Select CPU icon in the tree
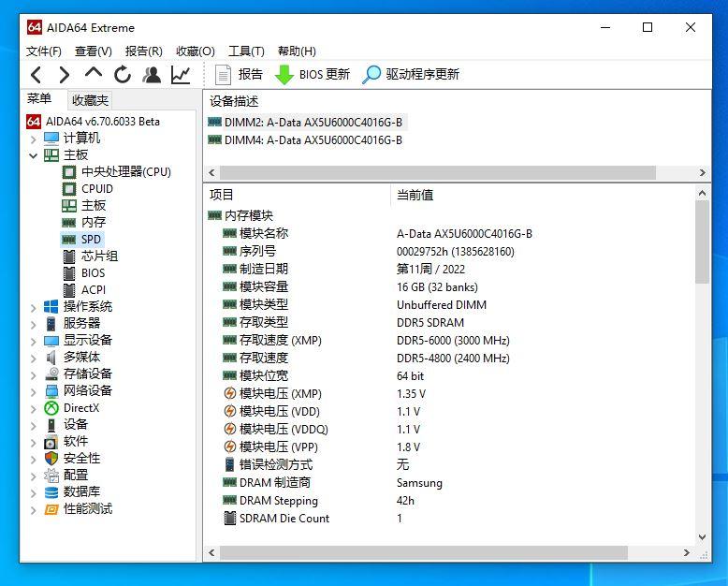The image size is (728, 586). 69,172
